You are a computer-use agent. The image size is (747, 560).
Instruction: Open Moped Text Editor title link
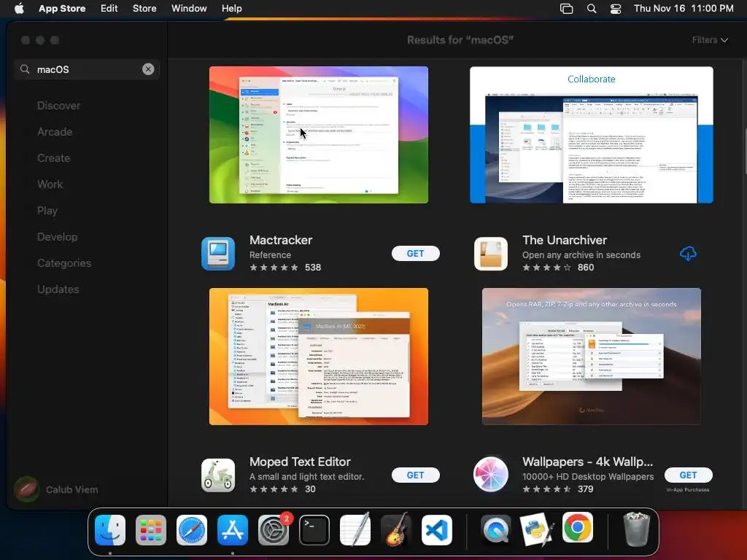pos(300,462)
